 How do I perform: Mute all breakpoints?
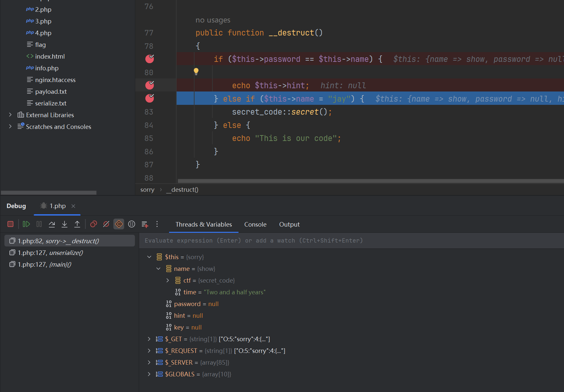pyautogui.click(x=106, y=224)
